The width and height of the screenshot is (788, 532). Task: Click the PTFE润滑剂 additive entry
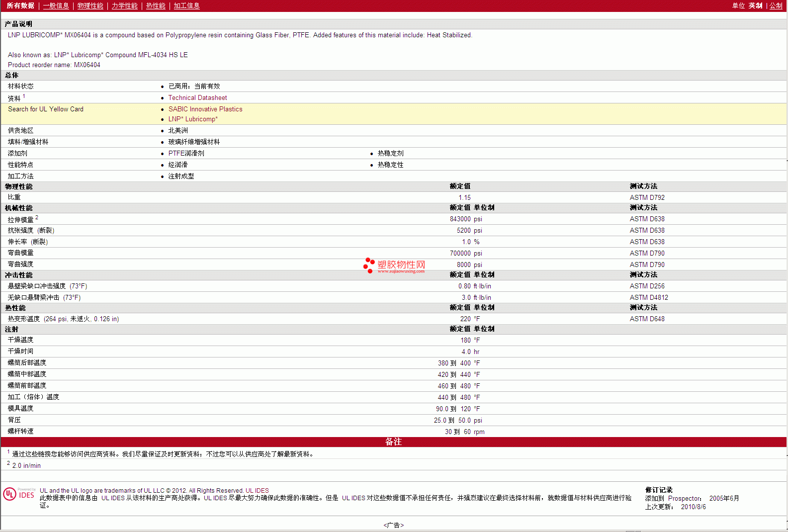click(186, 154)
